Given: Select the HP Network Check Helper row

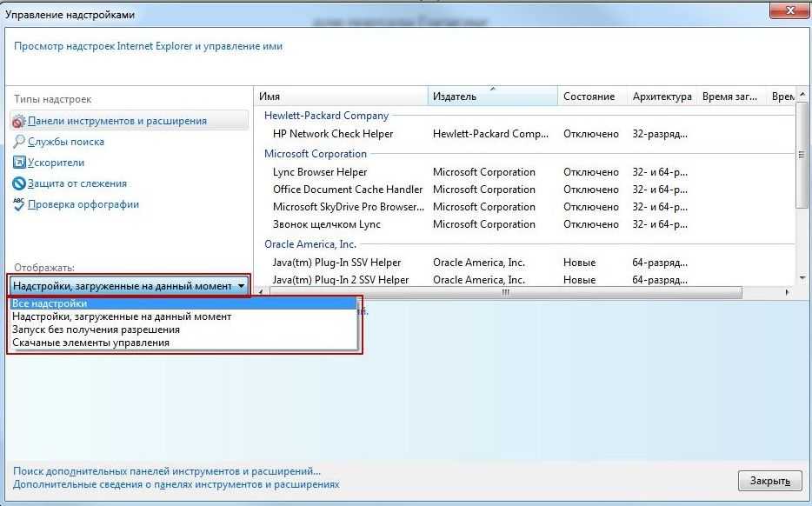Looking at the screenshot, I should click(333, 134).
